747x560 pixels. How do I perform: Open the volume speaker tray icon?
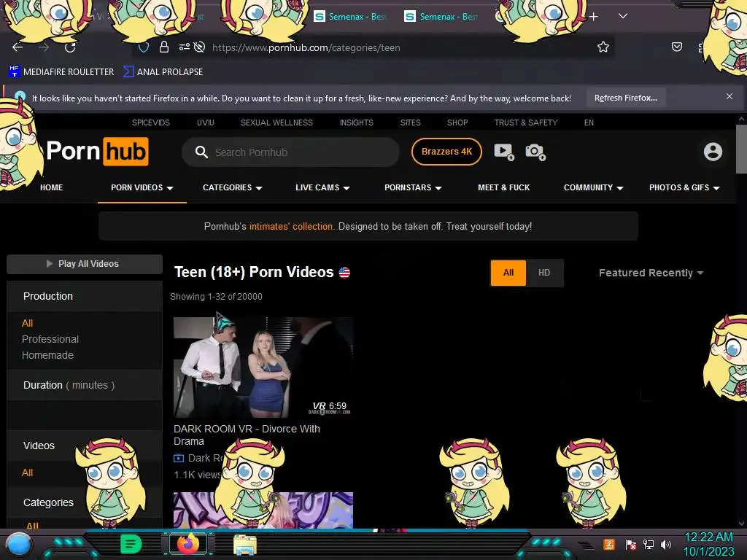tap(665, 544)
